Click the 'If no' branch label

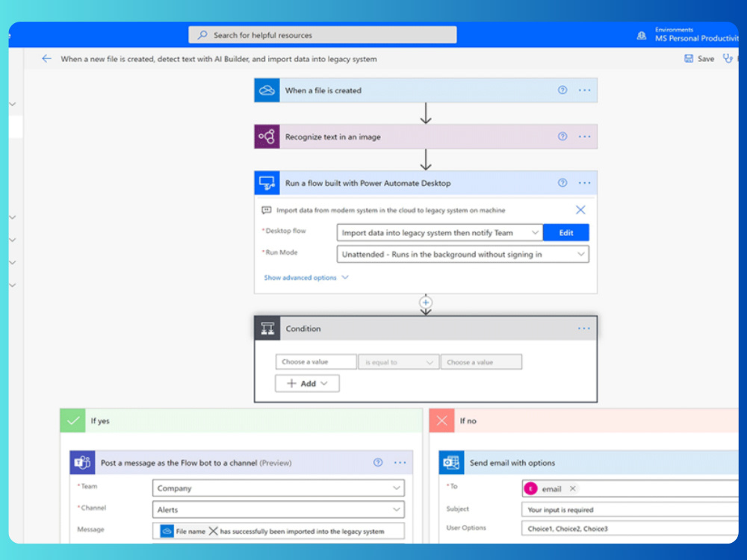[x=468, y=421]
